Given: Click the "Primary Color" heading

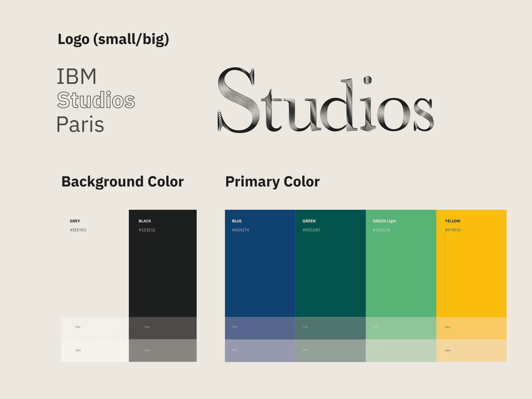Looking at the screenshot, I should click(272, 182).
